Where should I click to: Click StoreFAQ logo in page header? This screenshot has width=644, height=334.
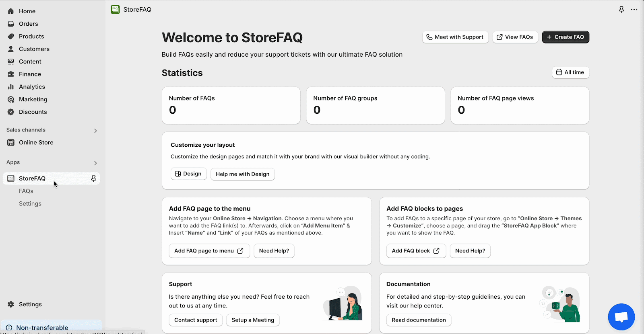[x=116, y=9]
